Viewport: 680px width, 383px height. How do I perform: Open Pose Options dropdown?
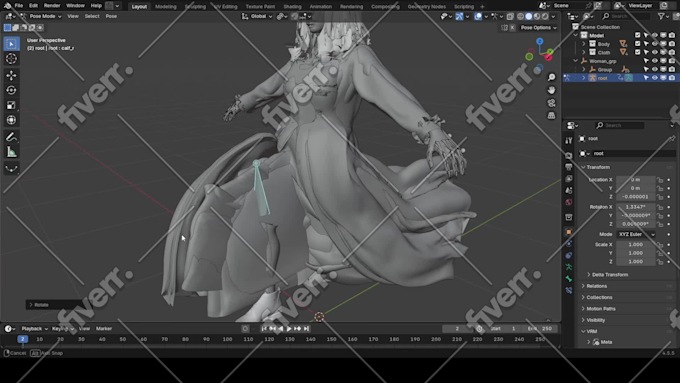[538, 27]
